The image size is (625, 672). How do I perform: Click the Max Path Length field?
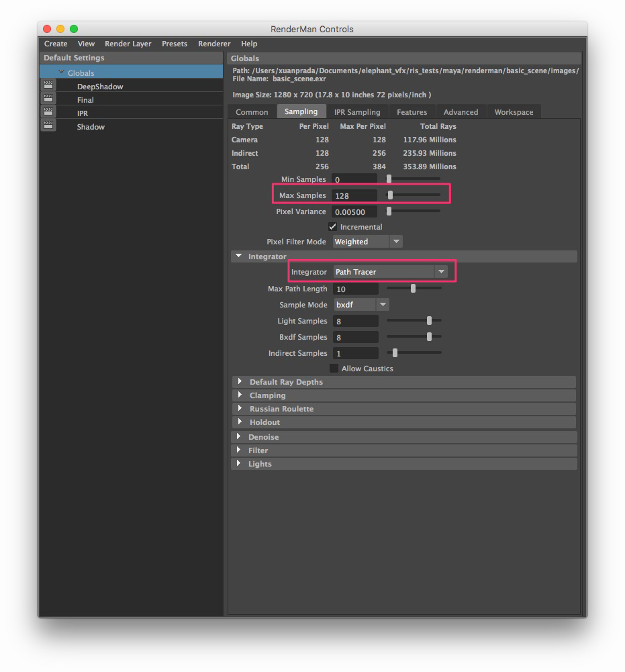(356, 289)
